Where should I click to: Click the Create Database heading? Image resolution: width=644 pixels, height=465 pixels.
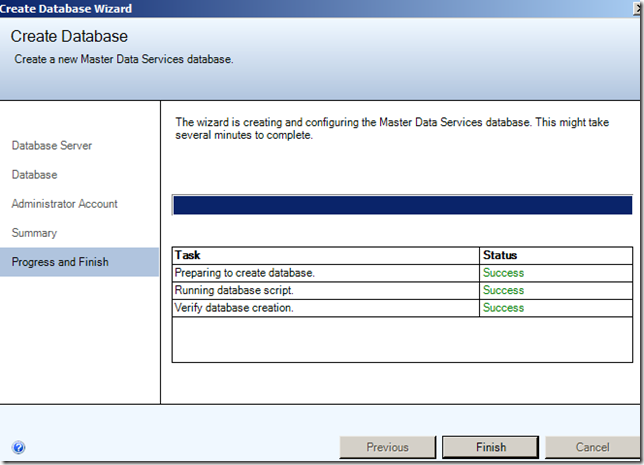coord(69,36)
